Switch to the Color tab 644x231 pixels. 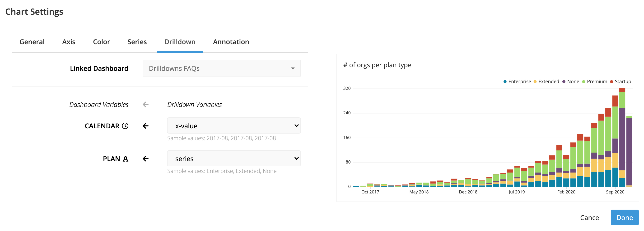[x=101, y=42]
